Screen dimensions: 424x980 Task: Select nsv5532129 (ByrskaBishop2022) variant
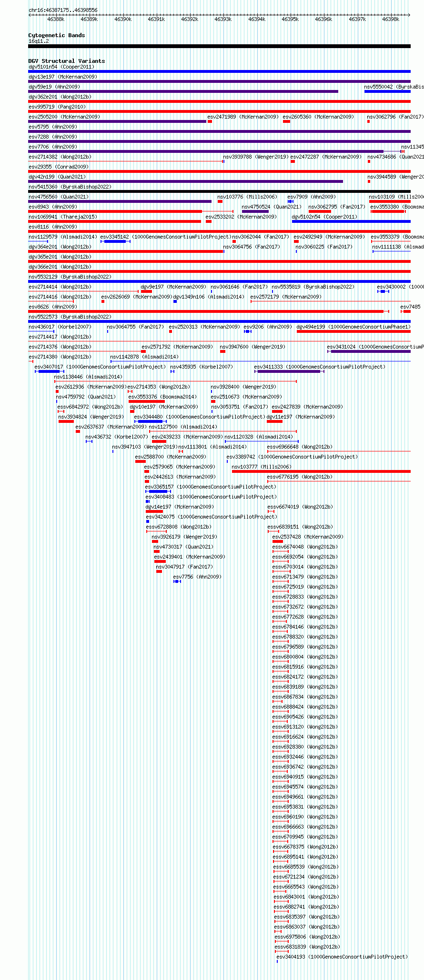70,277
